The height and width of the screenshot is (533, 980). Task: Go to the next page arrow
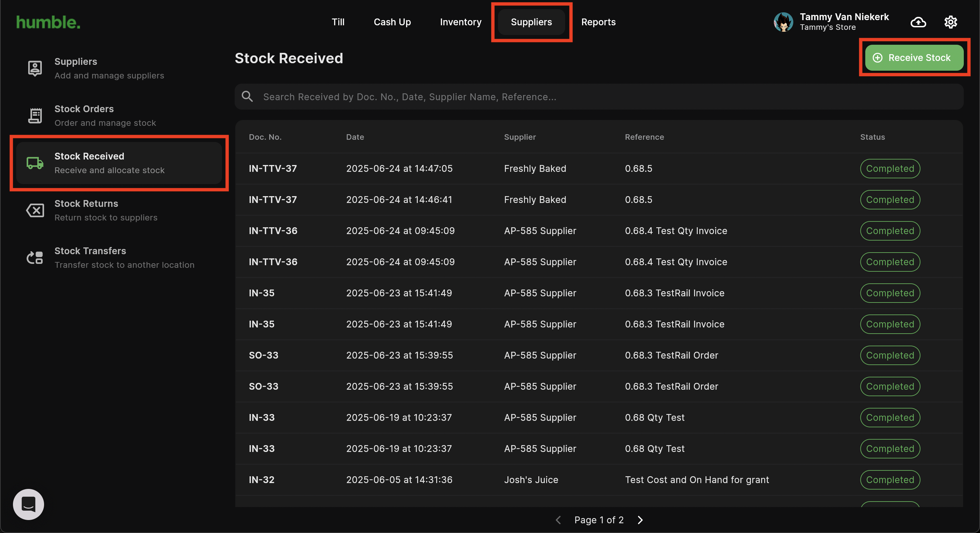[x=640, y=520]
